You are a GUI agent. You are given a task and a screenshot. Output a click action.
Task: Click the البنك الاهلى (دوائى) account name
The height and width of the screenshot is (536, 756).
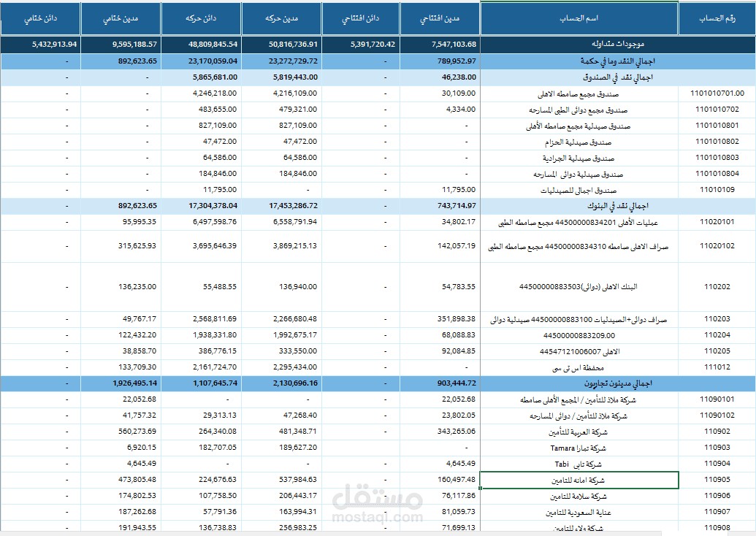click(x=578, y=287)
